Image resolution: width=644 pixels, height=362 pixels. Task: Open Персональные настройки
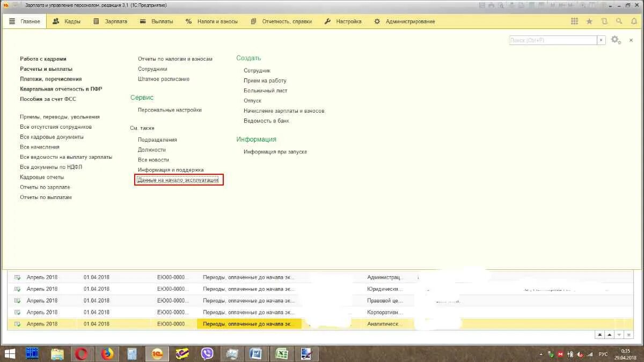point(170,110)
